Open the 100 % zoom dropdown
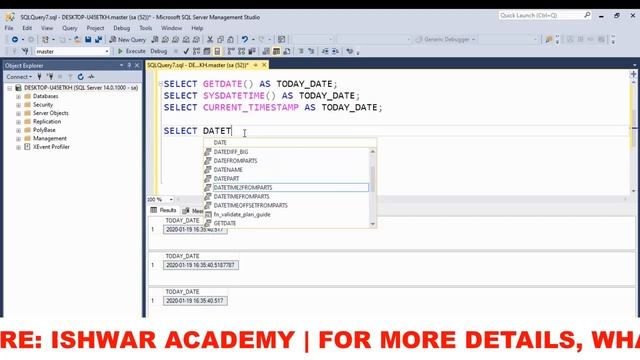This screenshot has height=360, width=640. tap(171, 200)
